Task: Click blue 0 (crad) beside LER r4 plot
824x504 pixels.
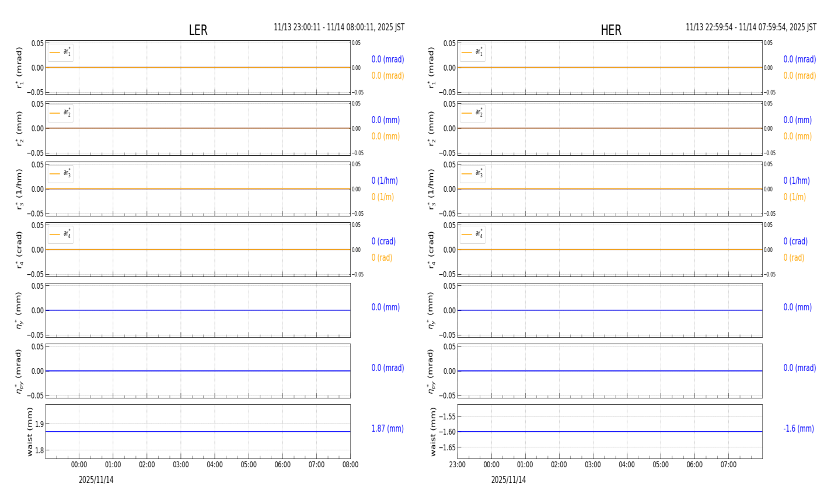Action: click(x=383, y=242)
